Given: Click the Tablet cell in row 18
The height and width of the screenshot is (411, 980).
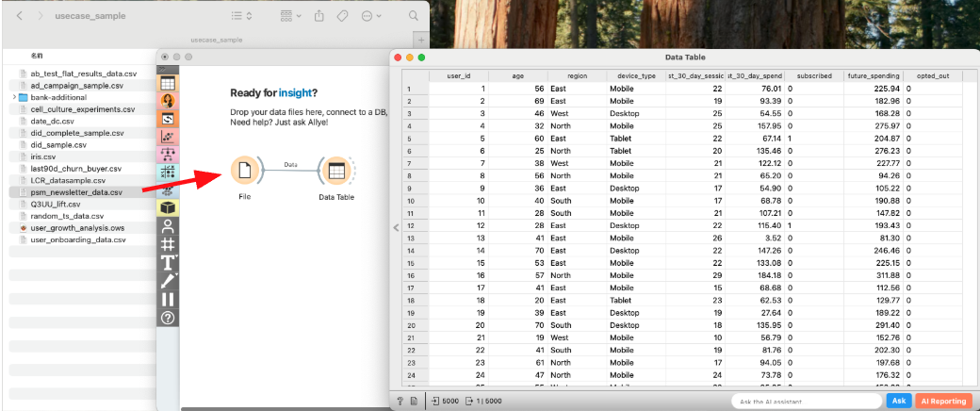Looking at the screenshot, I should pos(636,300).
